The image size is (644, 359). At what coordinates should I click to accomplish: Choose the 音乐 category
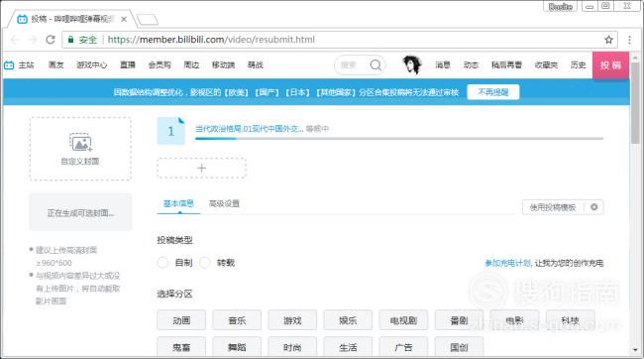(237, 320)
